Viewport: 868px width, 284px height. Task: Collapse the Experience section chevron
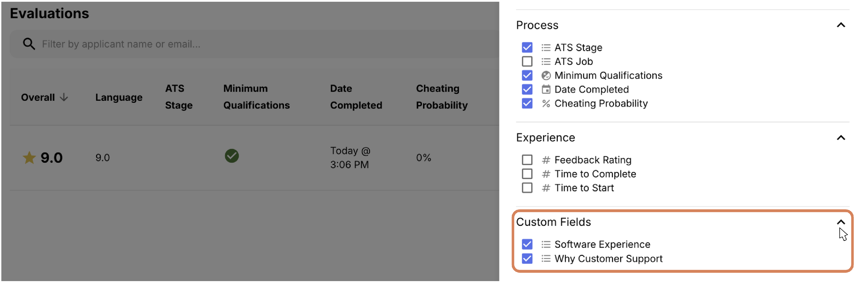tap(841, 138)
